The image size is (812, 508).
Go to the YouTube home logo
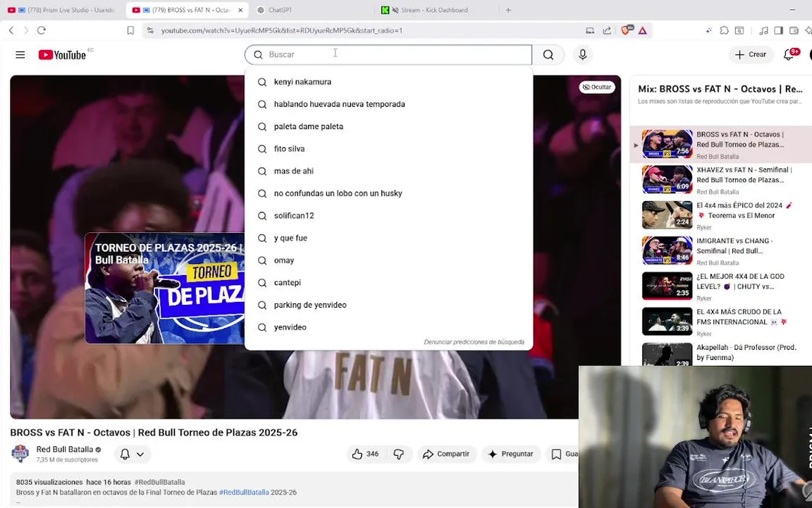point(62,54)
